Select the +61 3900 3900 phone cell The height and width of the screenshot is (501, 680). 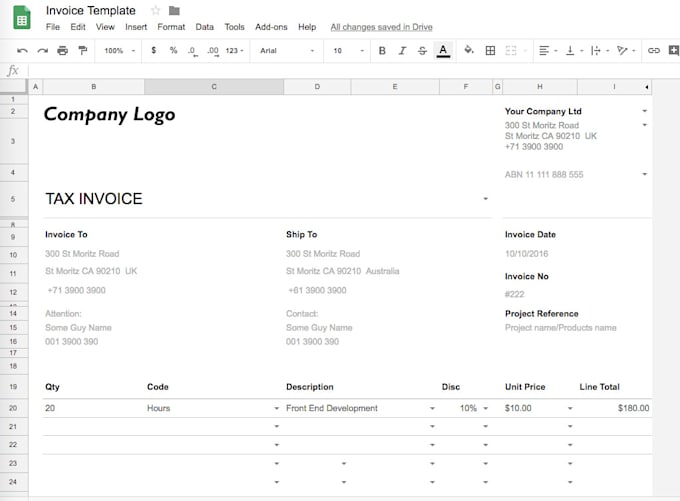point(317,290)
